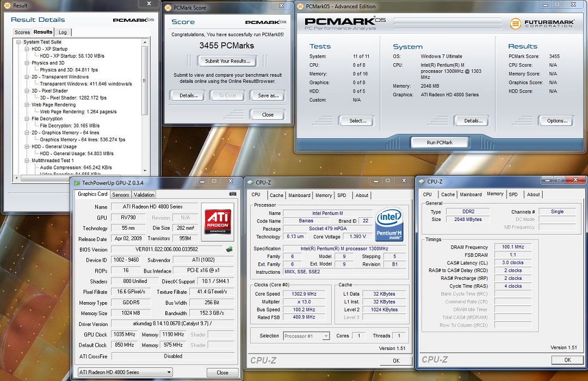The image size is (588, 381).
Task: Open the SPD tab in right CPU-Z window
Action: click(x=513, y=194)
